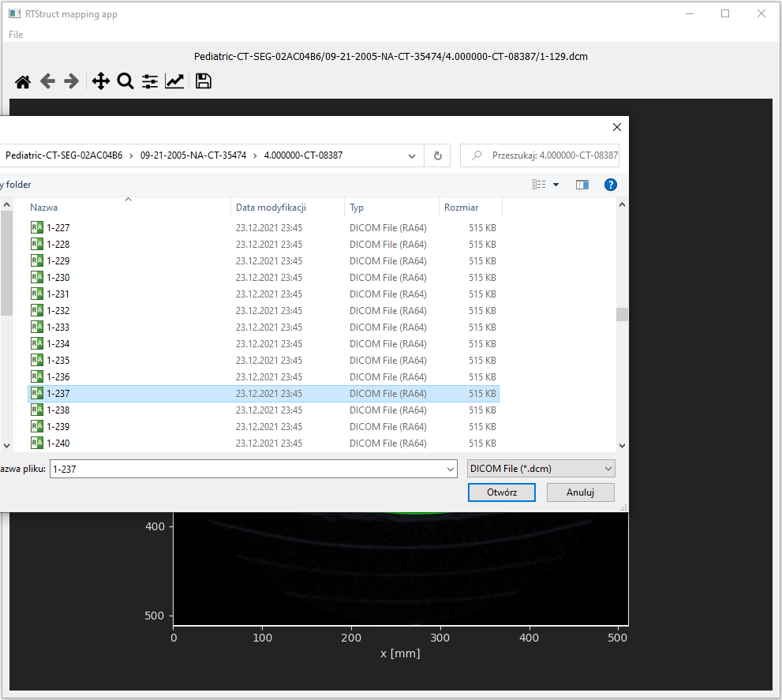Activate the Zoom-to-rectangle magnifier tool

pos(125,80)
